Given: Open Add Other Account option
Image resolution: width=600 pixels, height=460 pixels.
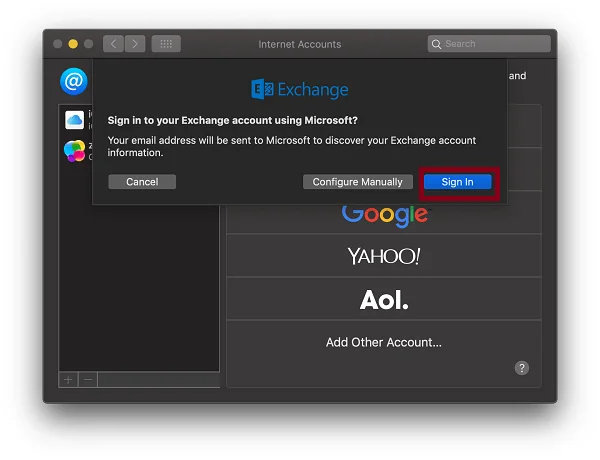Looking at the screenshot, I should pyautogui.click(x=384, y=342).
